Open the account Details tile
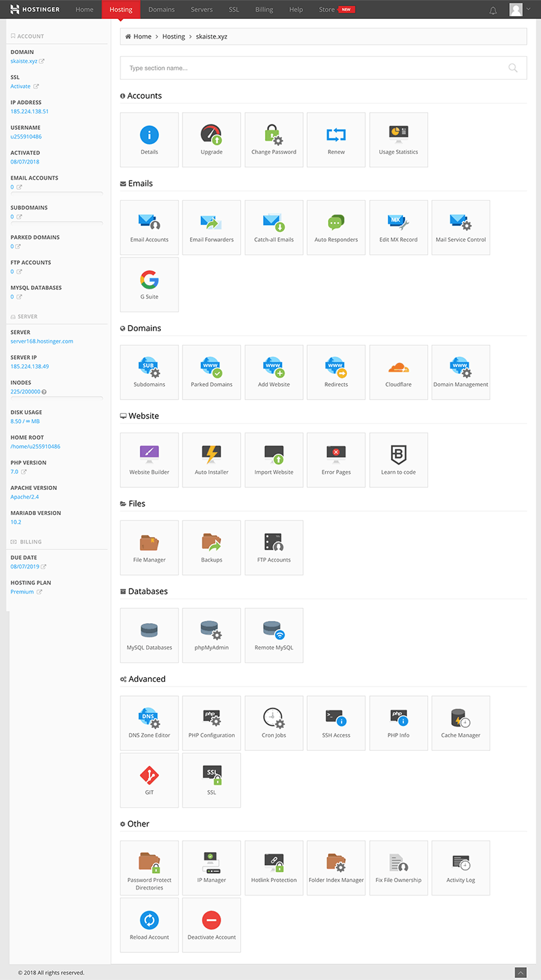The height and width of the screenshot is (980, 541). (x=149, y=140)
